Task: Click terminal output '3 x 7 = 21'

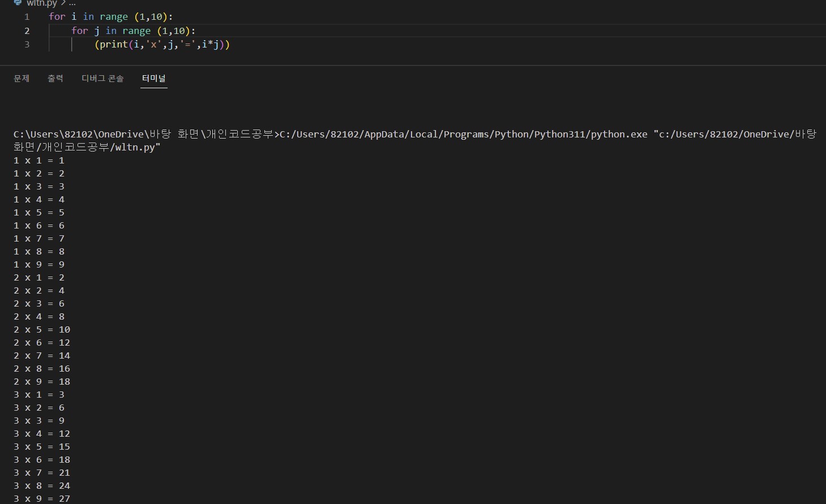Action: tap(42, 473)
